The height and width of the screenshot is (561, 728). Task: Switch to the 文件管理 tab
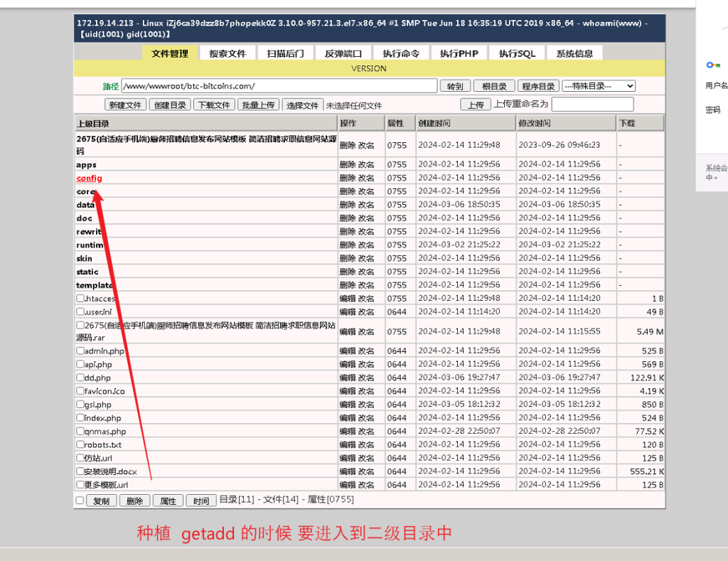(x=170, y=53)
